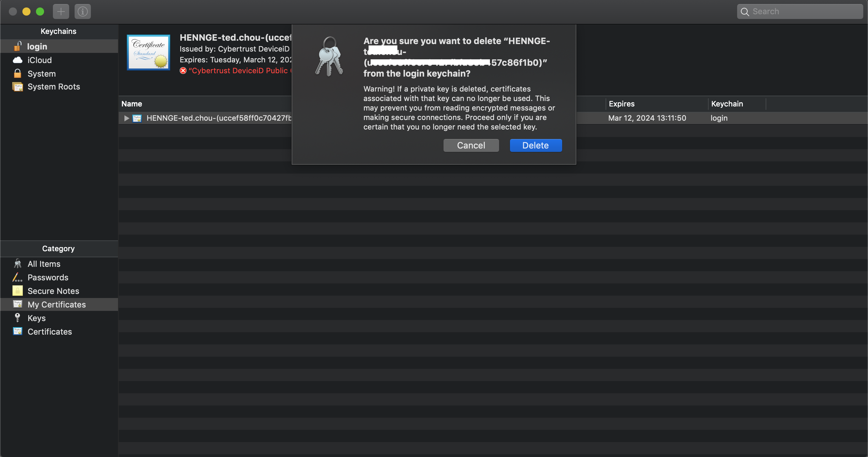
Task: Click the Keychain Access keys dialog icon
Action: tap(329, 56)
